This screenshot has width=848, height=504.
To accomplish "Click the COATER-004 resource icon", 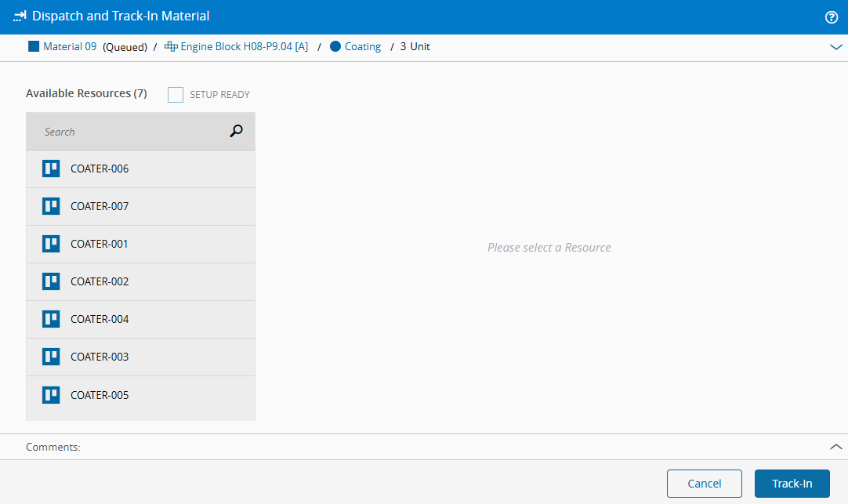I will pyautogui.click(x=51, y=319).
